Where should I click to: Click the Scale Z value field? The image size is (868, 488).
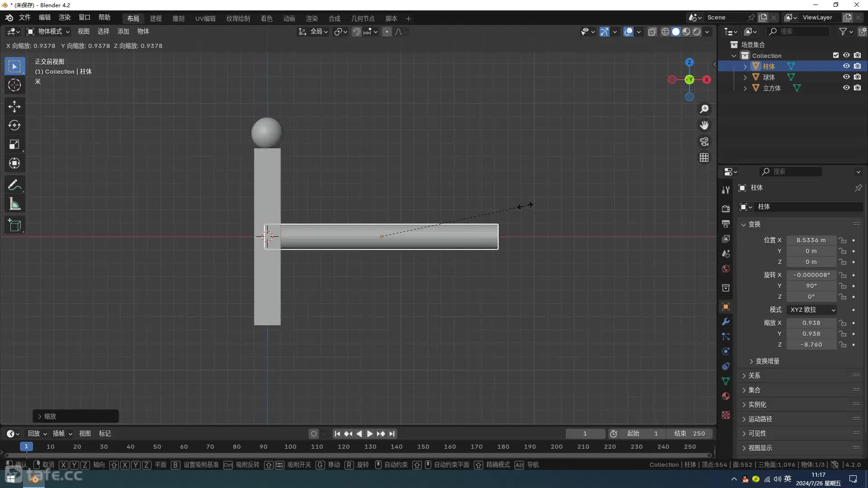click(x=811, y=345)
